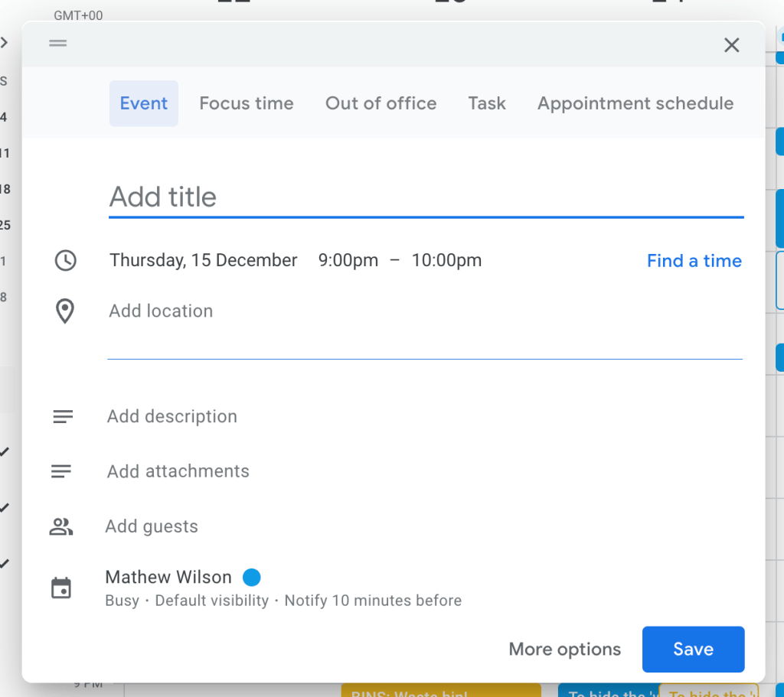Click the description lines icon

(x=63, y=417)
